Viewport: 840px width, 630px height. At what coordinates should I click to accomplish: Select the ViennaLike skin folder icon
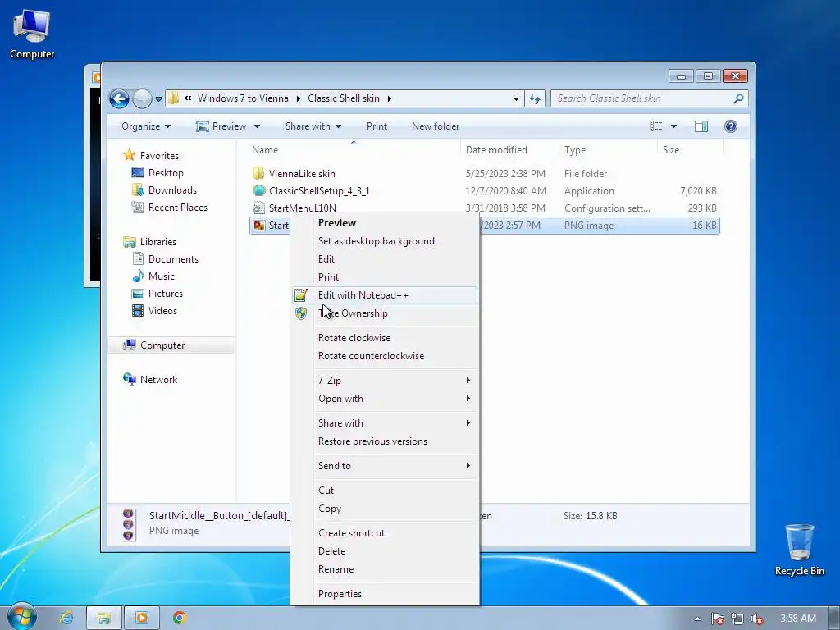click(258, 174)
